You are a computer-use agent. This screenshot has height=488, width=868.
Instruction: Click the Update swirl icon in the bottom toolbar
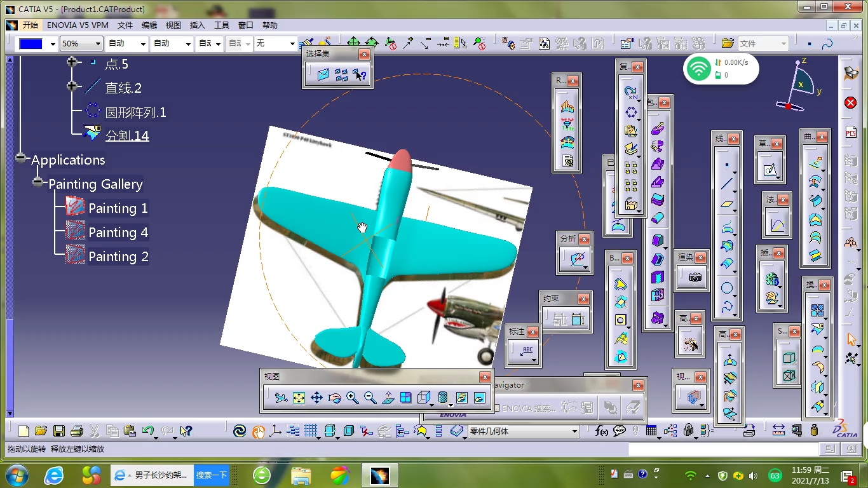click(239, 431)
